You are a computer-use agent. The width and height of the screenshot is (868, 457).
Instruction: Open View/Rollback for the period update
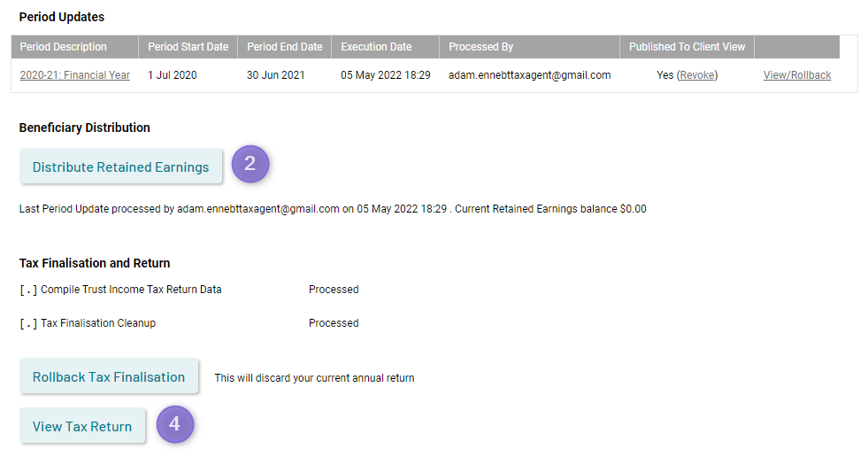point(797,75)
